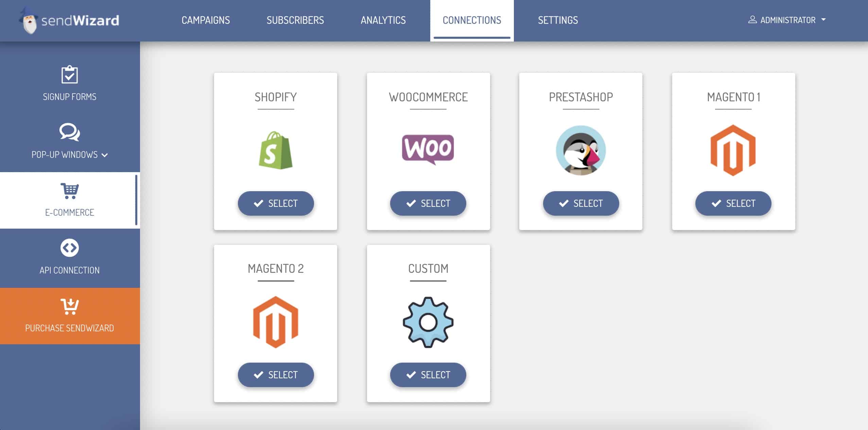Open the Analytics tab
This screenshot has height=430, width=868.
pos(383,20)
